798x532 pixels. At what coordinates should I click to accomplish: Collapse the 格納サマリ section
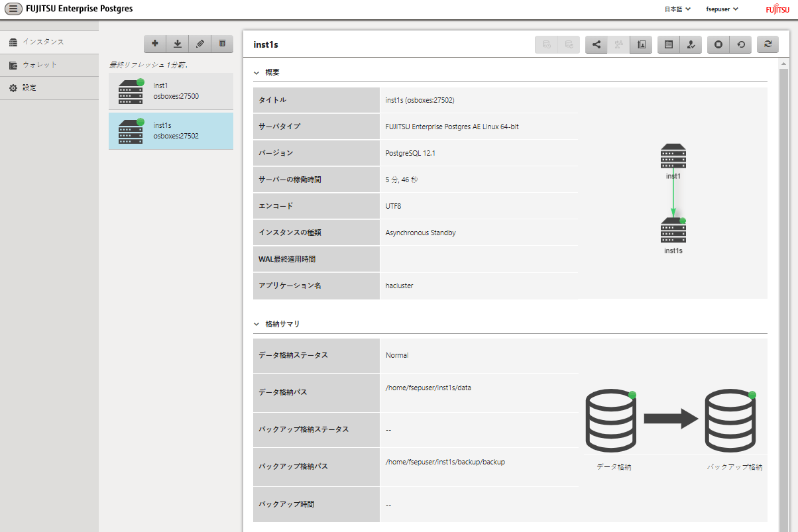click(x=256, y=324)
